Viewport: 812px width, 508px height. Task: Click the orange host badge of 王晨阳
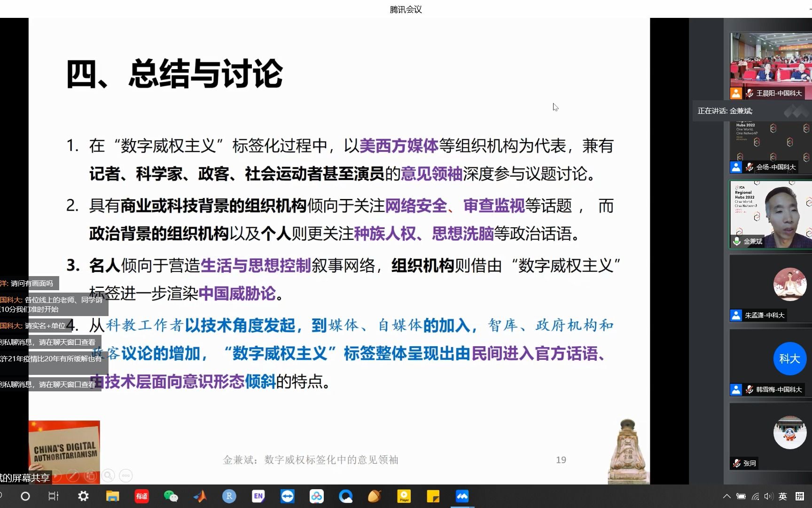pos(736,93)
